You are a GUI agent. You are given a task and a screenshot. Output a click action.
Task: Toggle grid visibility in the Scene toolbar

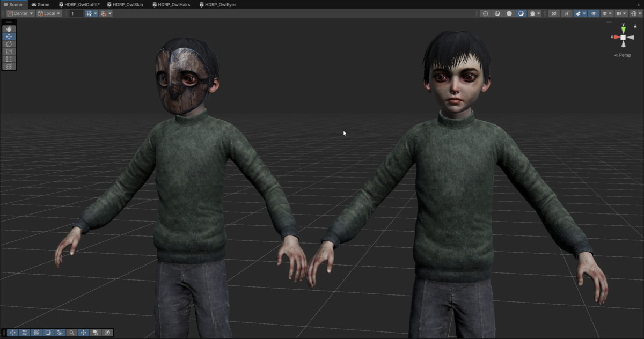pyautogui.click(x=89, y=13)
